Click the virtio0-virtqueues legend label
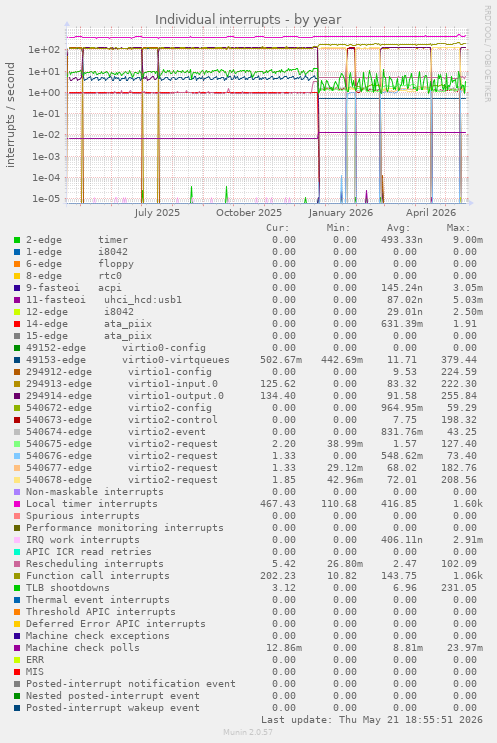497x743 pixels. (176, 360)
